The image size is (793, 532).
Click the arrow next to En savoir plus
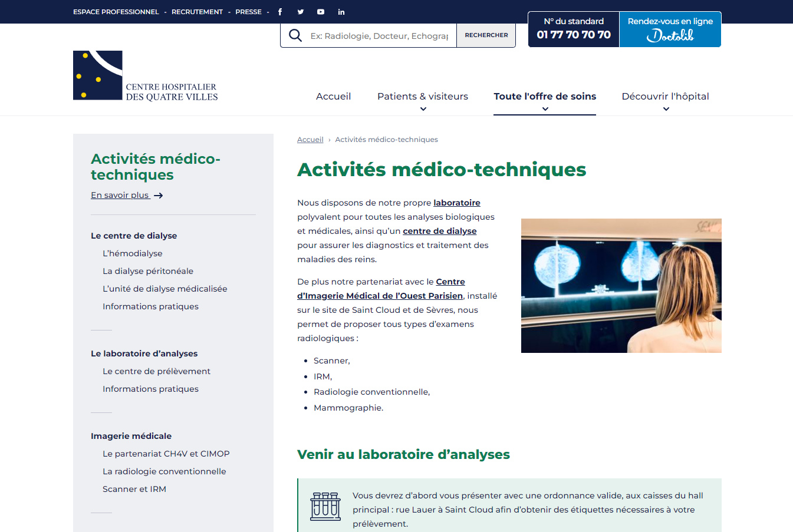pos(158,196)
